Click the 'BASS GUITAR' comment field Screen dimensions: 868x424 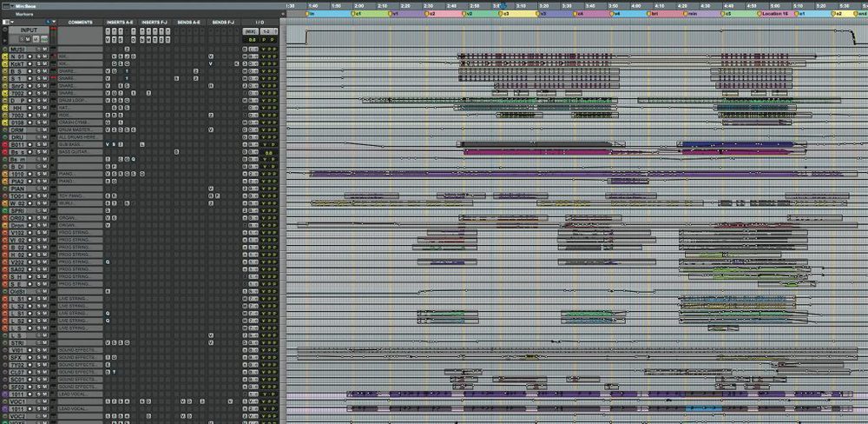tap(80, 152)
